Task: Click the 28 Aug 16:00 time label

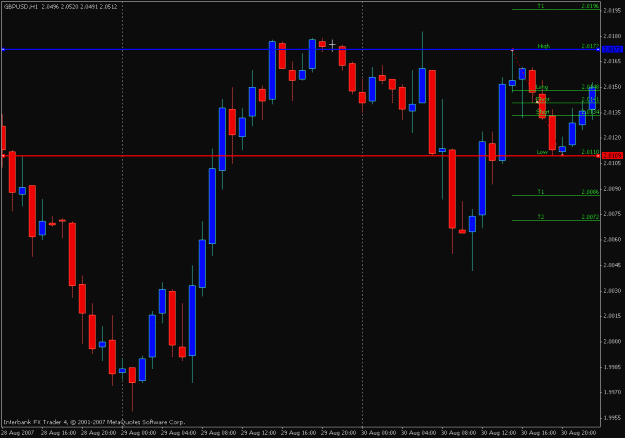Action: (58, 432)
